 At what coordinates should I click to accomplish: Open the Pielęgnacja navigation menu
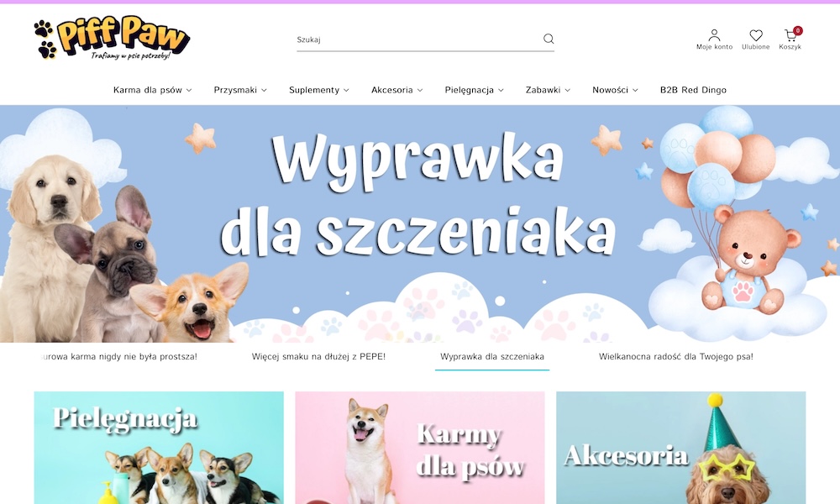point(474,90)
